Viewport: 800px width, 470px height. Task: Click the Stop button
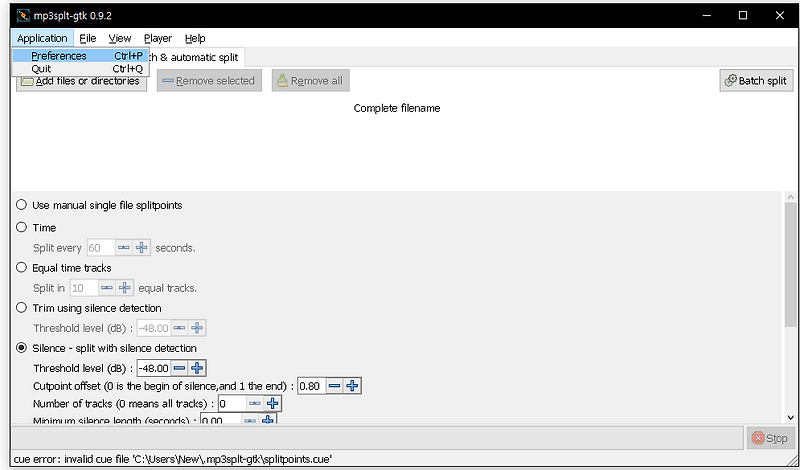coord(770,438)
